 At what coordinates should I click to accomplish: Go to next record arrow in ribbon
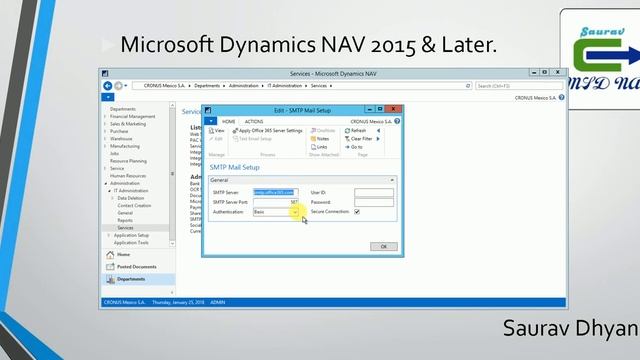pos(378,139)
